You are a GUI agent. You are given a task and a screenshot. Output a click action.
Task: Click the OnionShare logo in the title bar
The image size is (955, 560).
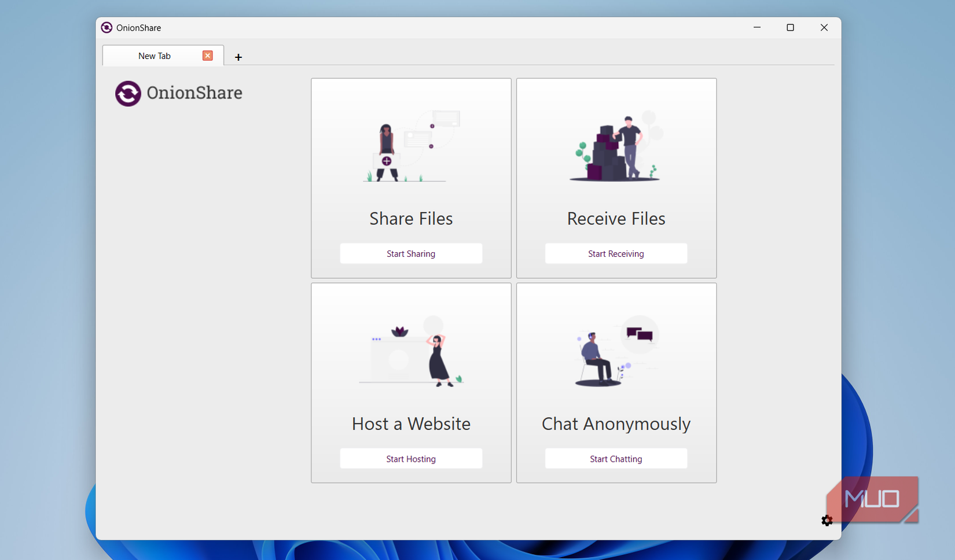pyautogui.click(x=106, y=27)
